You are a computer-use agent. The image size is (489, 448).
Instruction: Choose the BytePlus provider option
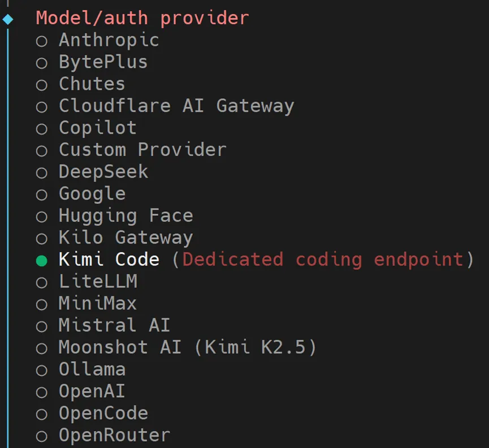pyautogui.click(x=41, y=63)
